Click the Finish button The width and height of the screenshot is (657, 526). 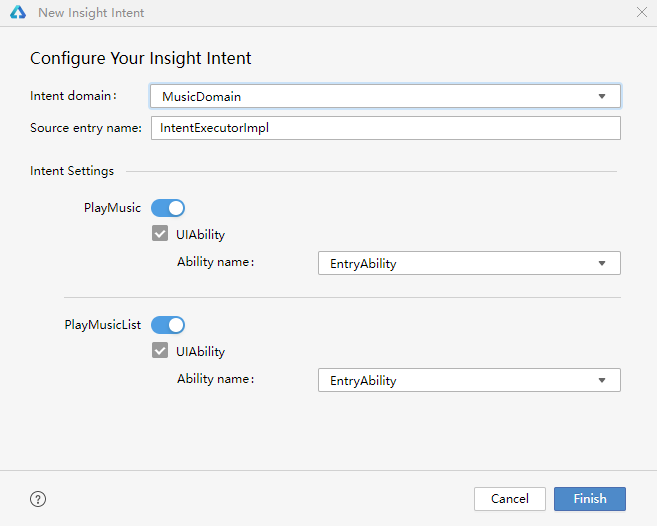tap(589, 499)
